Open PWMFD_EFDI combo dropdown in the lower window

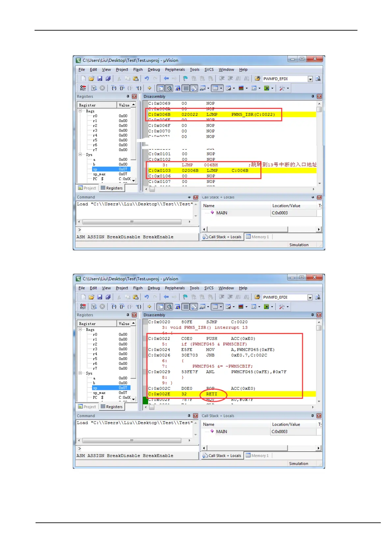pos(310,297)
